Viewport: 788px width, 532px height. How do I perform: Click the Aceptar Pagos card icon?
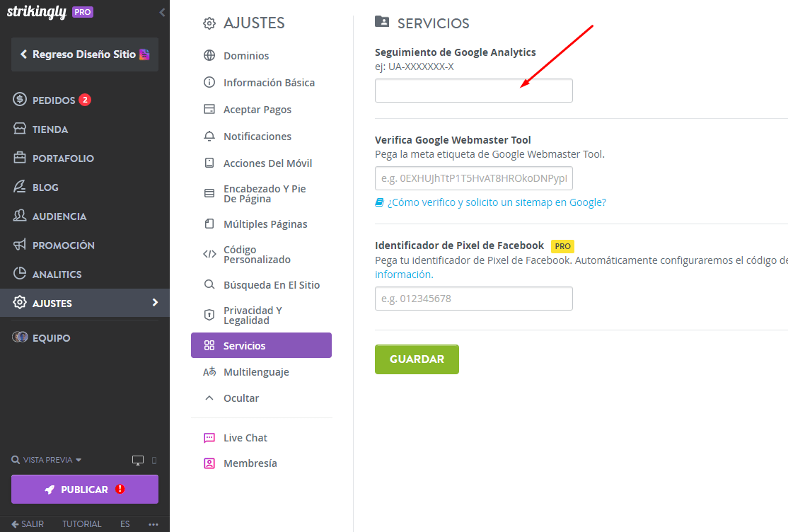(x=209, y=109)
